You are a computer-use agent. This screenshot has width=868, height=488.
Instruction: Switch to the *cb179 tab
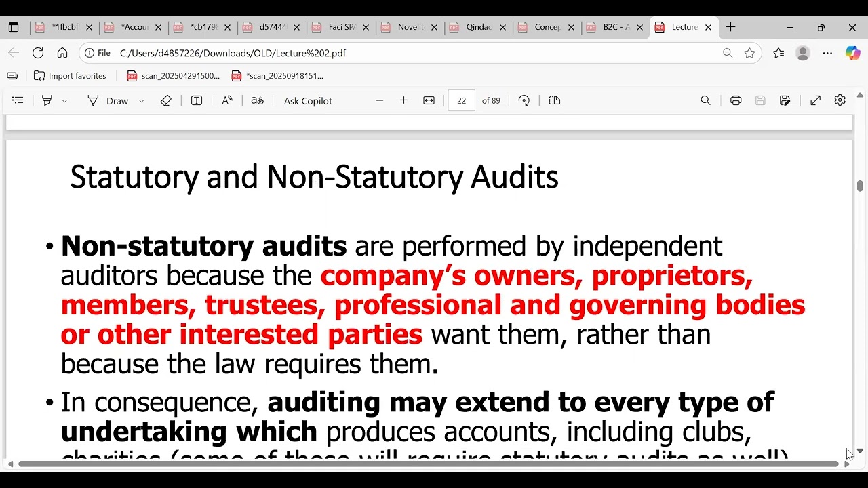tap(203, 28)
